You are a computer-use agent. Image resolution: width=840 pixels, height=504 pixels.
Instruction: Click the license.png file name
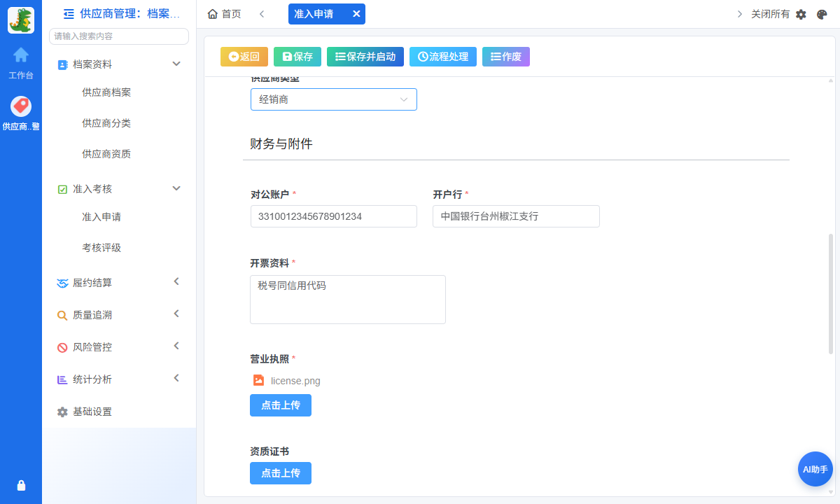[x=295, y=381]
